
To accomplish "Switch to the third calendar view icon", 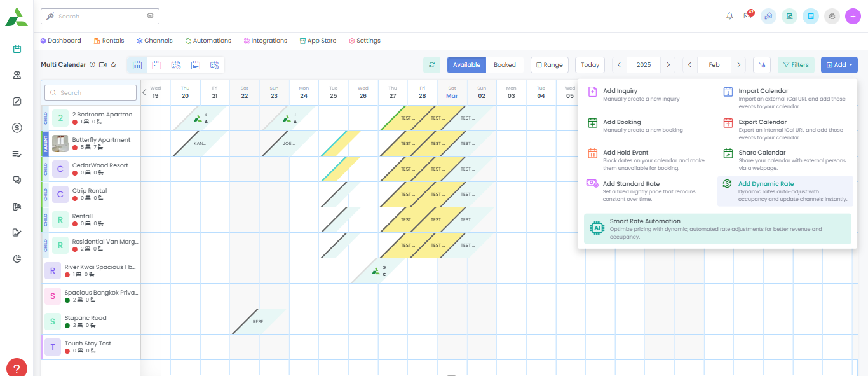I will click(176, 65).
